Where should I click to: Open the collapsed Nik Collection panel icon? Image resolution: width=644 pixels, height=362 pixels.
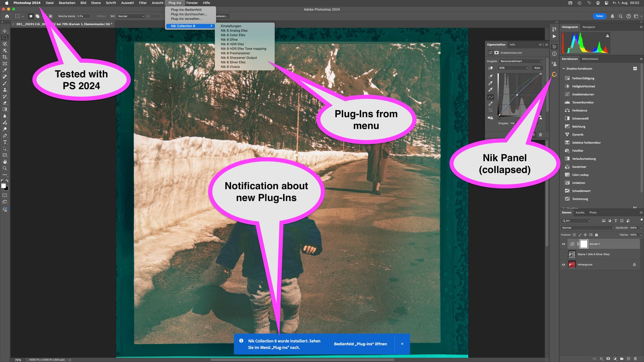pyautogui.click(x=554, y=74)
